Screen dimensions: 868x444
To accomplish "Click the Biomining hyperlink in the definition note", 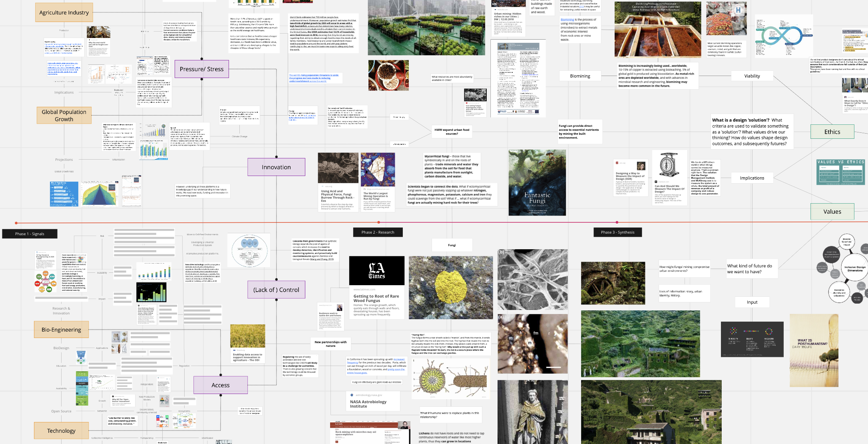I will coord(567,20).
